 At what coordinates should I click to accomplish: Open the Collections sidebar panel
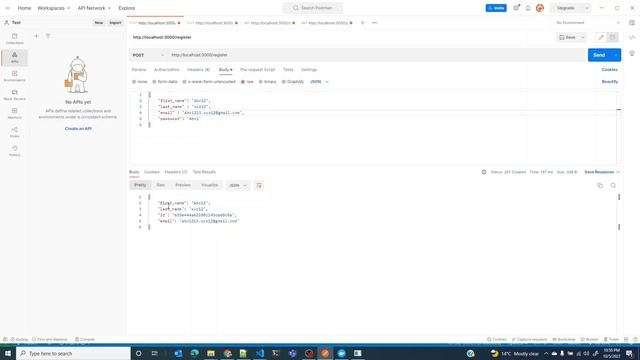[14, 39]
